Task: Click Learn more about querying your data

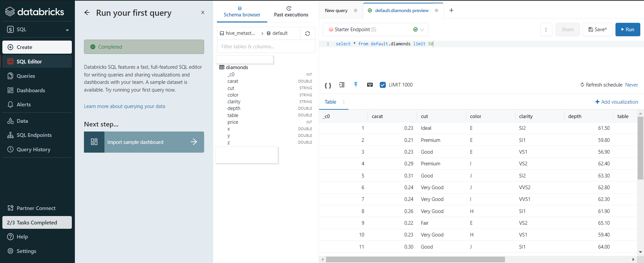Action: 125,106
